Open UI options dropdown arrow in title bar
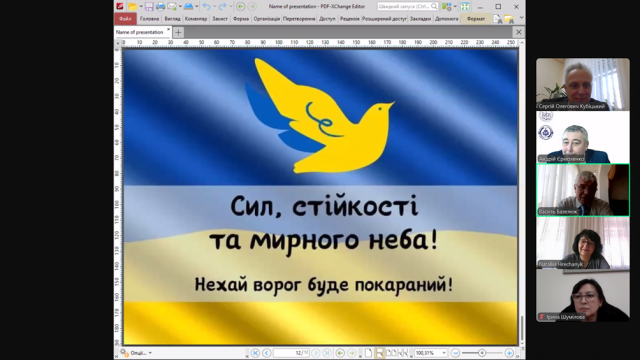The image size is (640, 360). (455, 7)
